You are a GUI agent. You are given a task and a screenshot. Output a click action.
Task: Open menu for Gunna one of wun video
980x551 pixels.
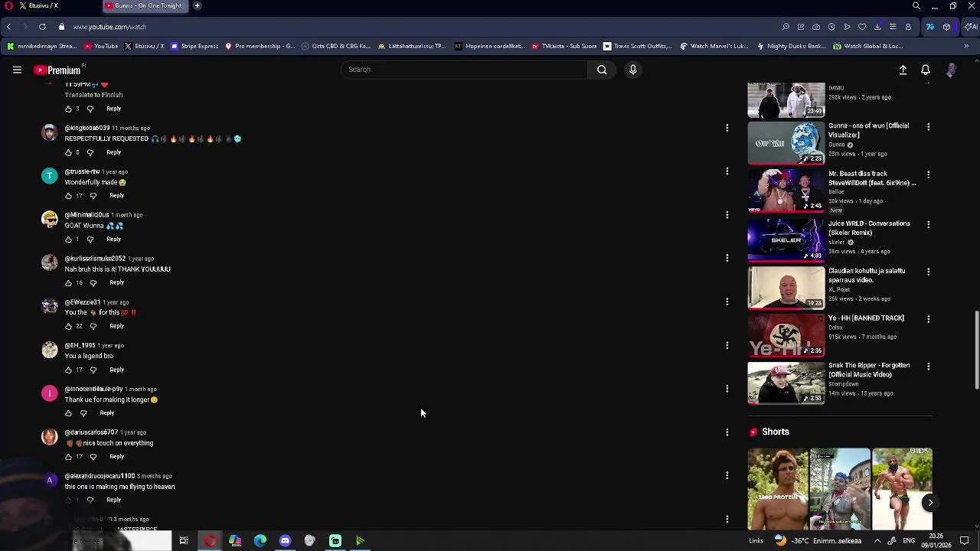928,127
